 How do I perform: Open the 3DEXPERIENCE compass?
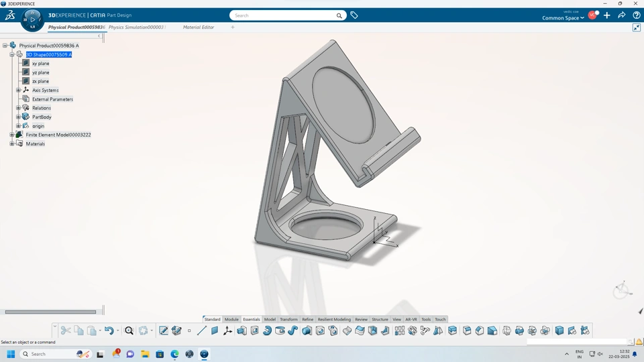coord(32,19)
